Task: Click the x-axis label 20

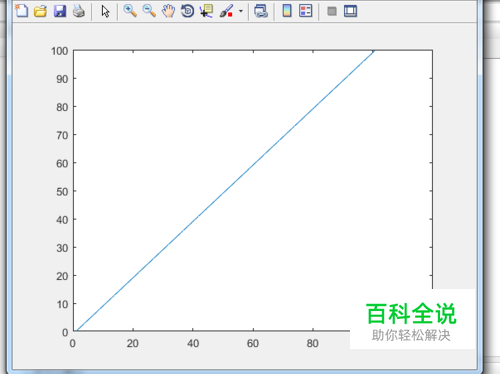Action: point(133,343)
